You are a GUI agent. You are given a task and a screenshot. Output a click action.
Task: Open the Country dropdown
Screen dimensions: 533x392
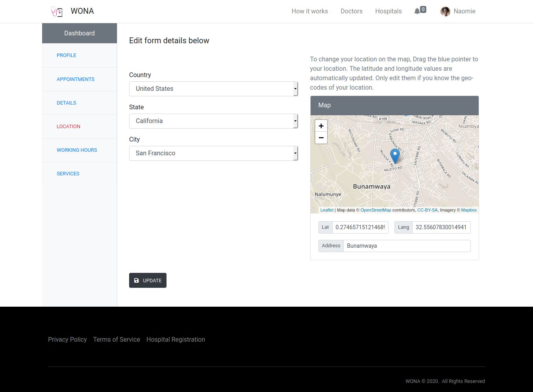point(213,89)
